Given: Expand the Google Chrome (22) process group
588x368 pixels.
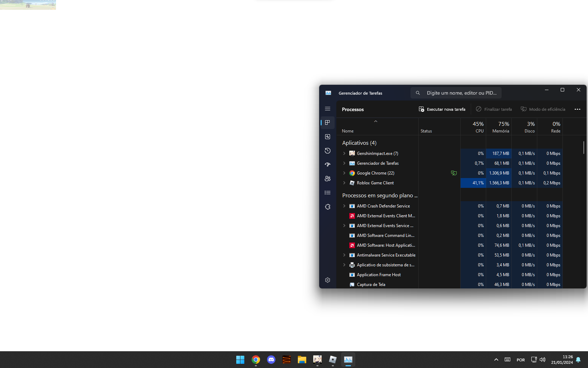Looking at the screenshot, I should 344,173.
